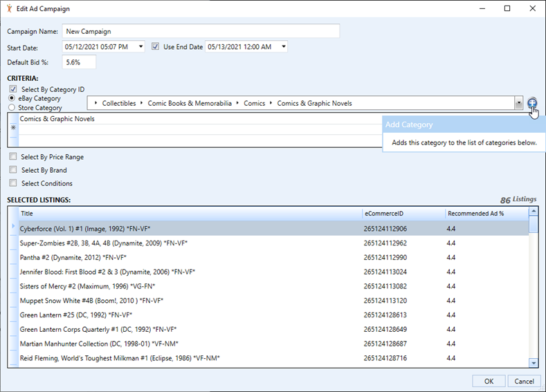Open the Start Date dropdown
The height and width of the screenshot is (392, 546).
pyautogui.click(x=141, y=47)
